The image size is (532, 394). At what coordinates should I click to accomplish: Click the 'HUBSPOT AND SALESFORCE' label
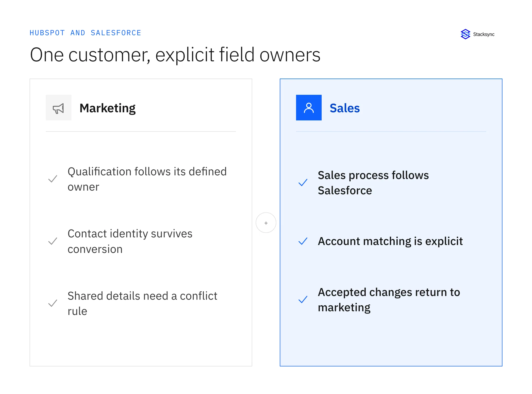[85, 33]
